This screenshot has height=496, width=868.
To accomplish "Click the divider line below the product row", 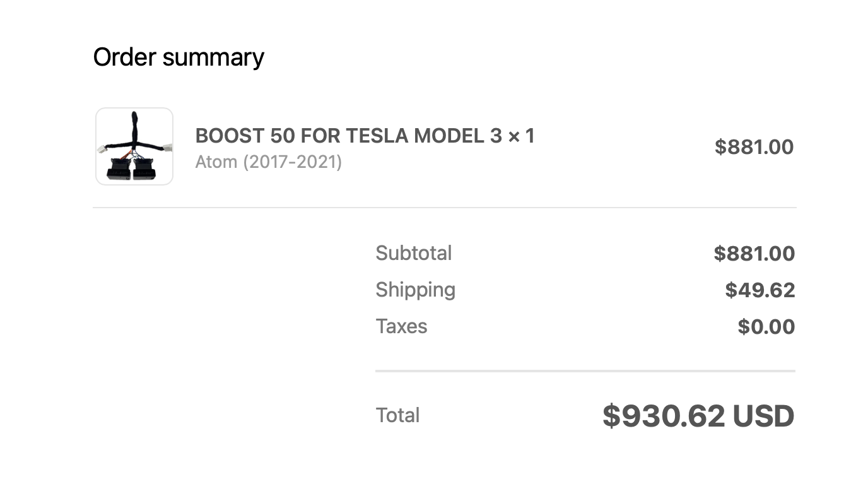I will tap(444, 208).
